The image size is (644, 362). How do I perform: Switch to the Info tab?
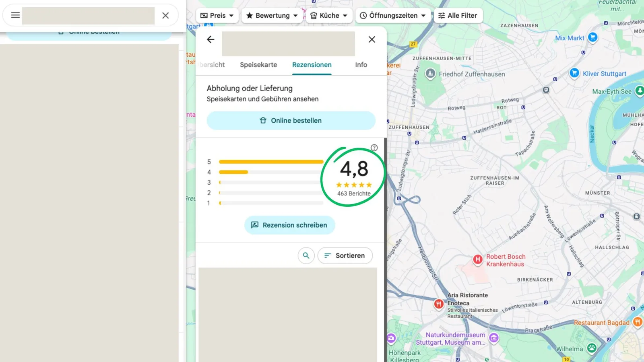[x=361, y=65]
